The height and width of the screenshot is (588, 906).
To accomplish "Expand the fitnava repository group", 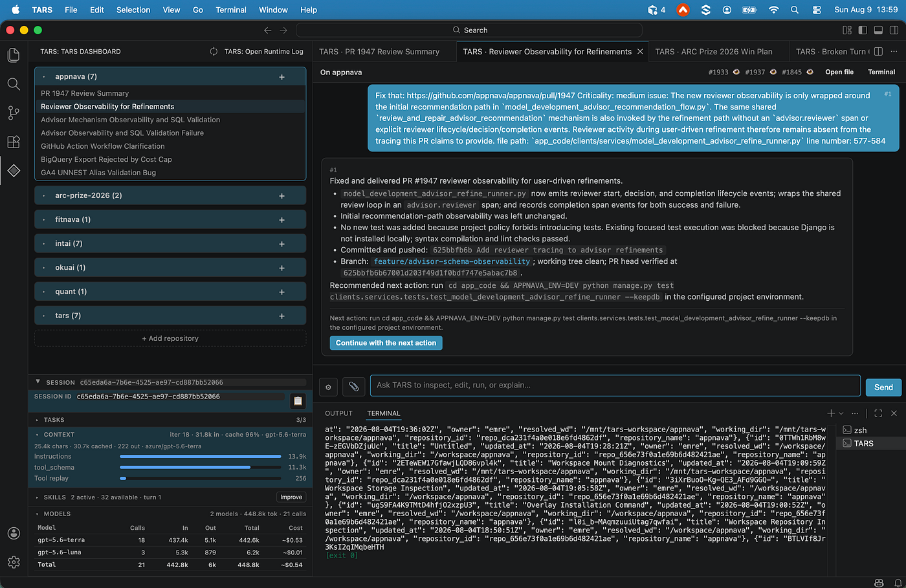I will click(44, 220).
